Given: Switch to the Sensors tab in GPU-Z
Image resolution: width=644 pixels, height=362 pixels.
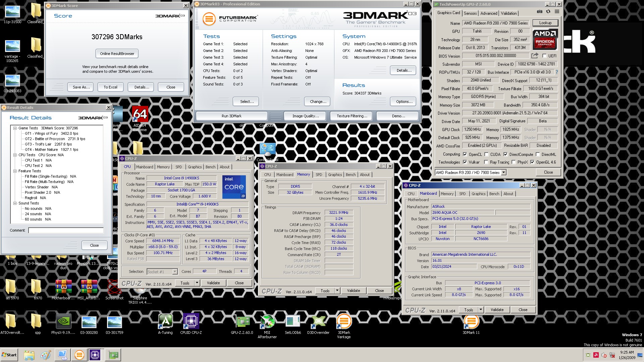Looking at the screenshot, I should coord(470,13).
